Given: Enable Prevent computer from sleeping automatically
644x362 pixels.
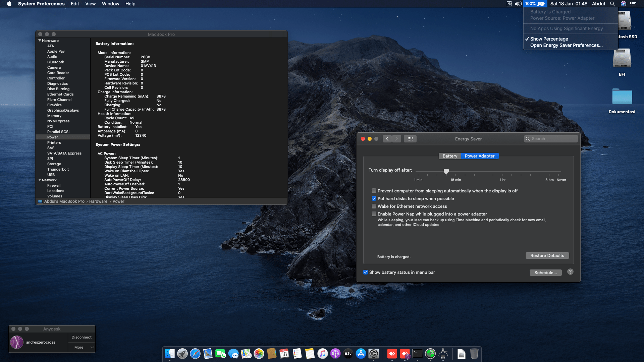Looking at the screenshot, I should click(x=374, y=191).
